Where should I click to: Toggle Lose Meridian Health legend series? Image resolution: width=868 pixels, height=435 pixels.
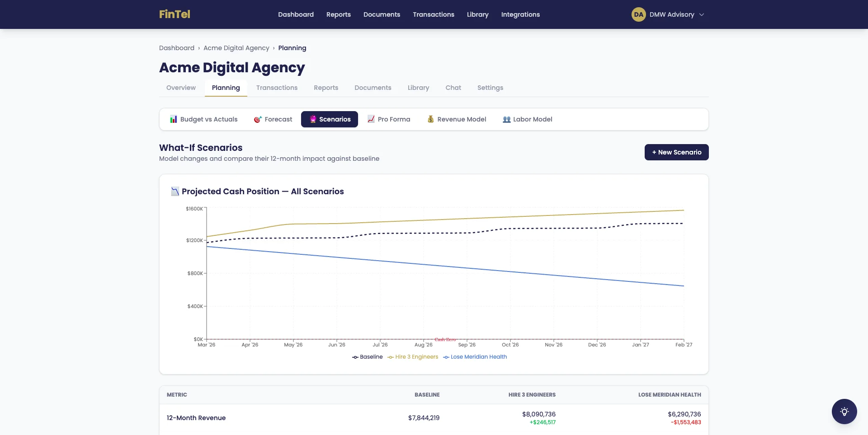(475, 357)
